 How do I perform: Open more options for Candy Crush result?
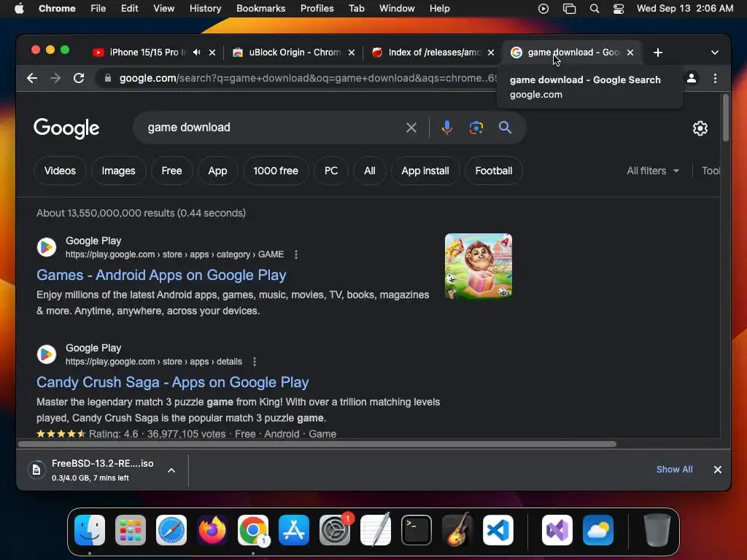coord(255,362)
